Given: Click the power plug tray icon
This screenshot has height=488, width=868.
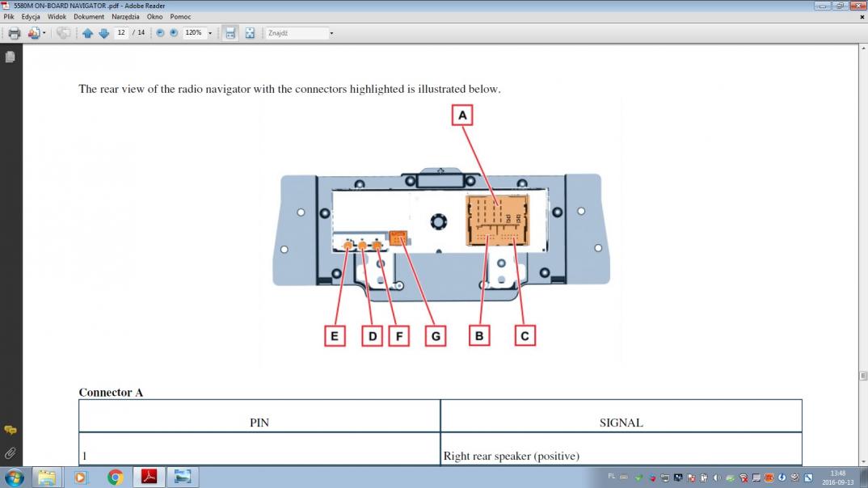Looking at the screenshot, I should tap(704, 477).
